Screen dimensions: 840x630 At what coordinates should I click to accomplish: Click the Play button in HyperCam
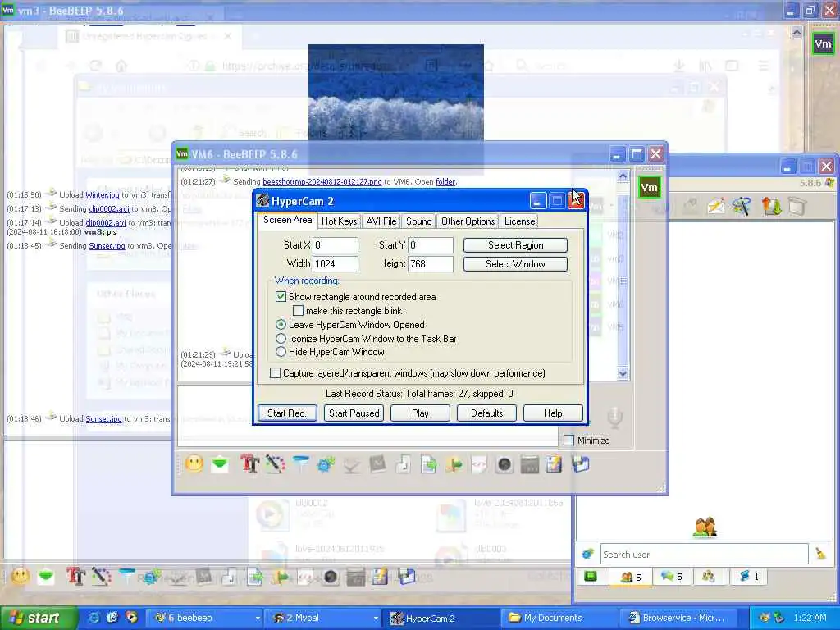coord(420,413)
